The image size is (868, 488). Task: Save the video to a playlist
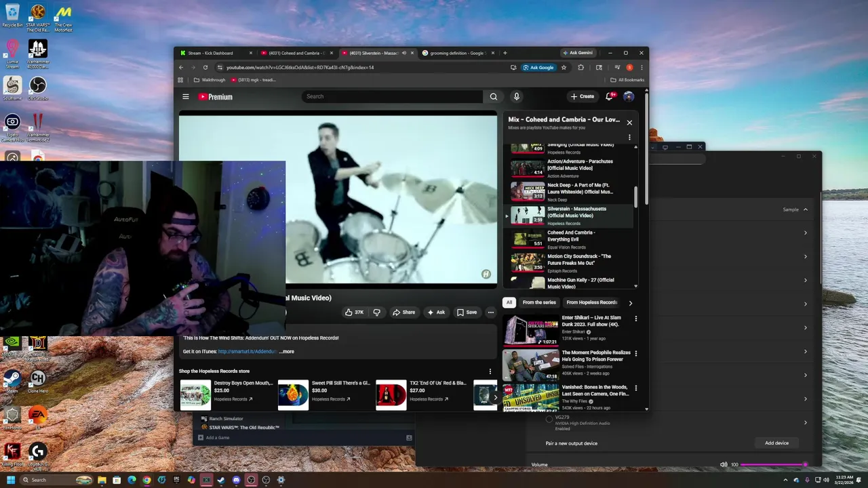[467, 312]
